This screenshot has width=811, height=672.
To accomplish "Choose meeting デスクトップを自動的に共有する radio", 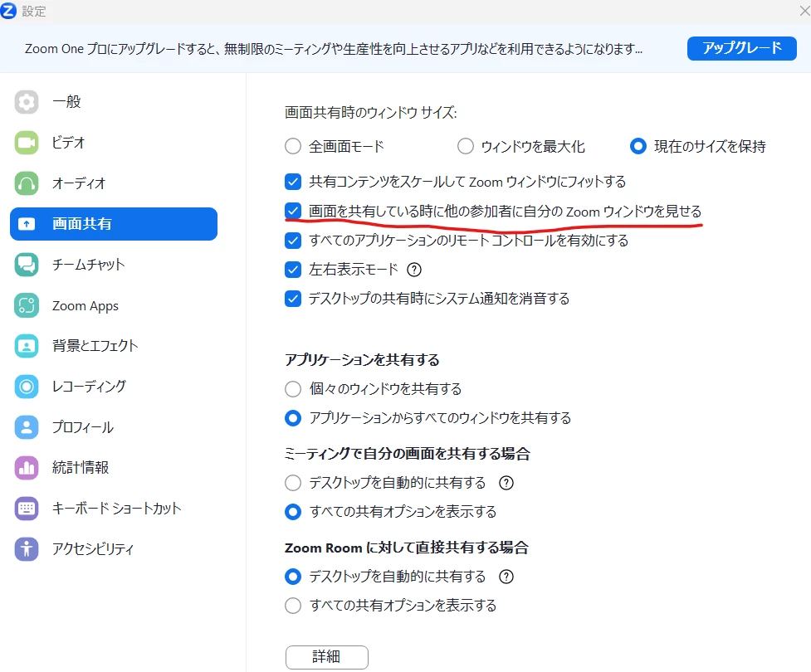I will (x=293, y=483).
